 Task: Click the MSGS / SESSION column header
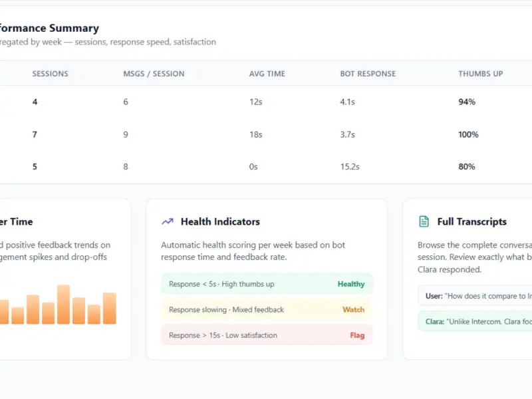coord(154,74)
